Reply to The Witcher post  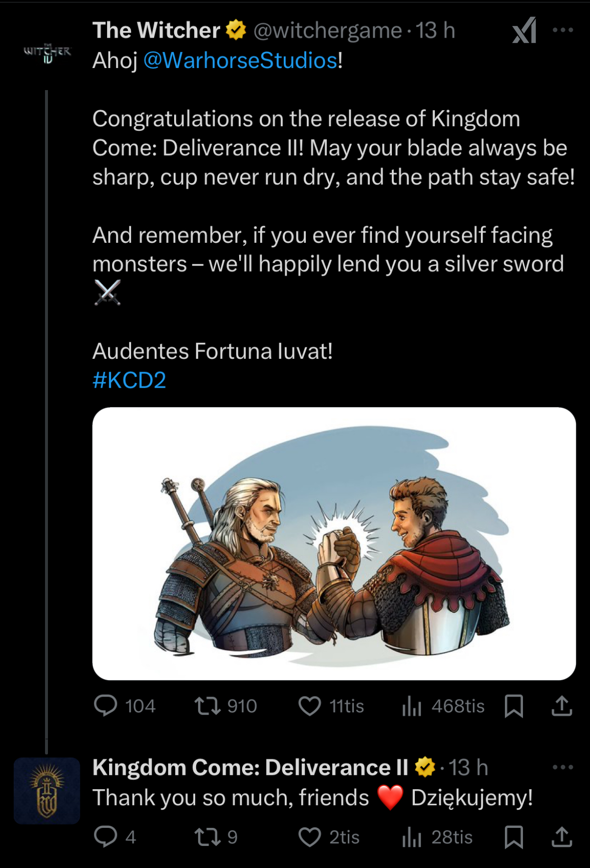tap(106, 706)
